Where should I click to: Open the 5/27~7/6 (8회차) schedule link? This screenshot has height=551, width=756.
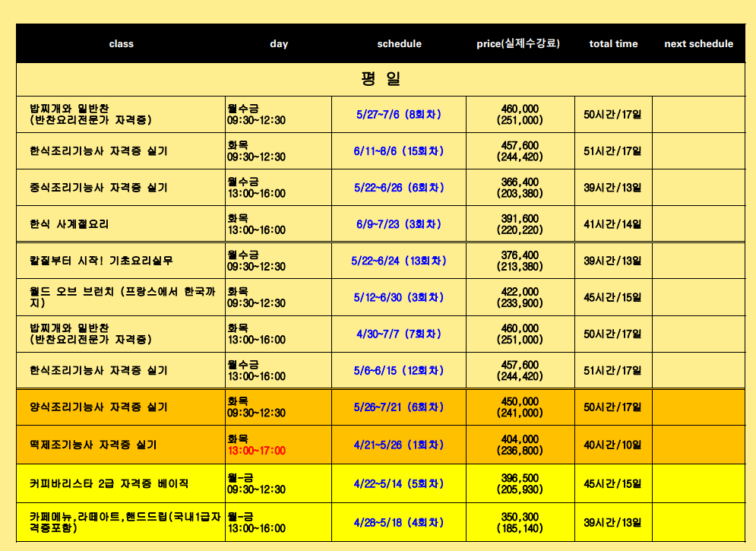(x=399, y=115)
